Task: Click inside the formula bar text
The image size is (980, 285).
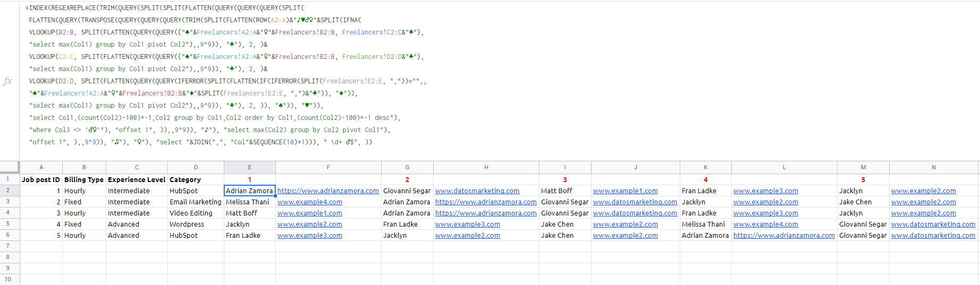Action: point(229,75)
